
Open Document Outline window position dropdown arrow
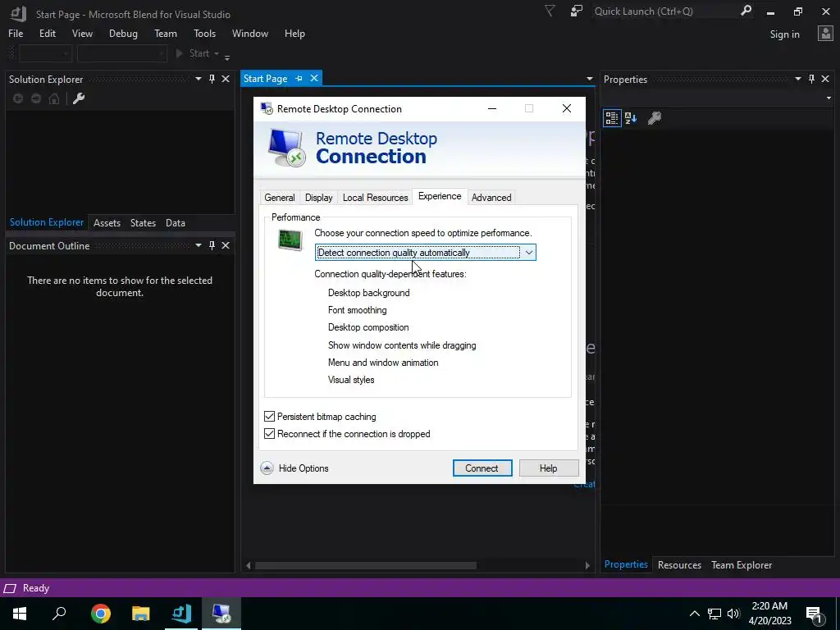pyautogui.click(x=199, y=245)
